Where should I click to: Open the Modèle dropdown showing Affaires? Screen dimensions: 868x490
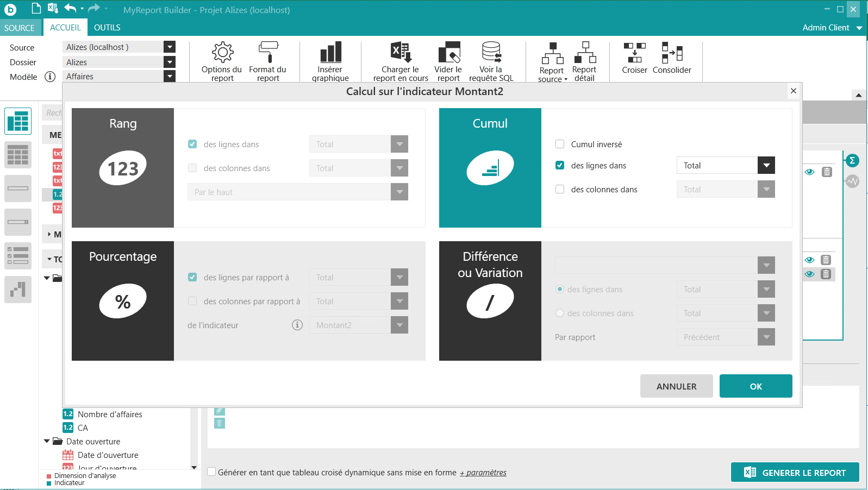170,77
